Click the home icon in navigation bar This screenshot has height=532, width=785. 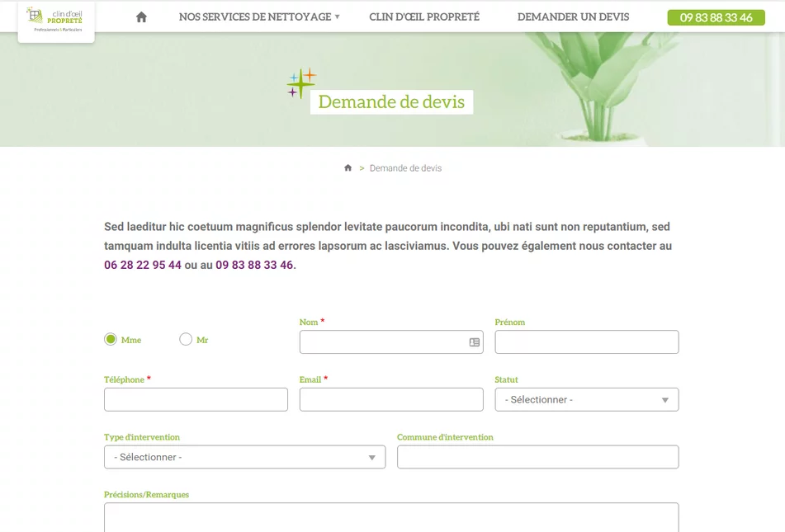tap(141, 17)
